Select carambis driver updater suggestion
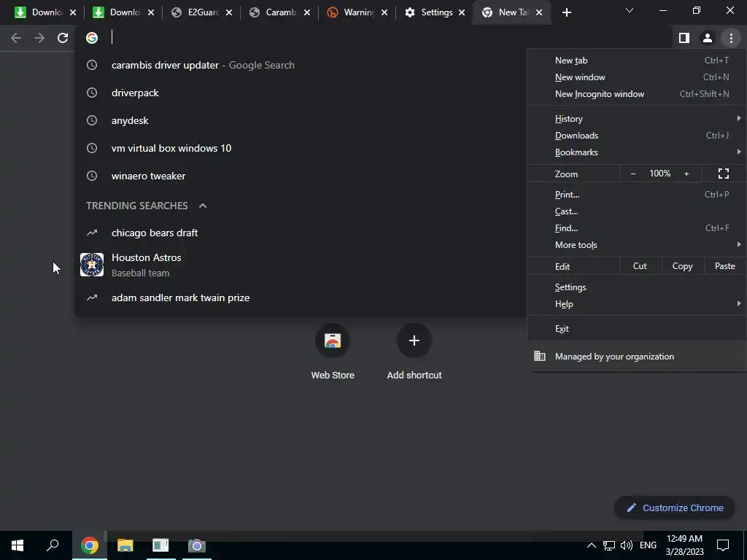 click(x=301, y=65)
